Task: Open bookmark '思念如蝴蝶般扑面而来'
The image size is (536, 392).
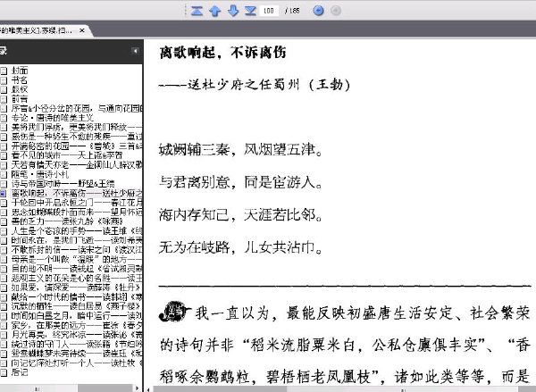Action: point(77,213)
